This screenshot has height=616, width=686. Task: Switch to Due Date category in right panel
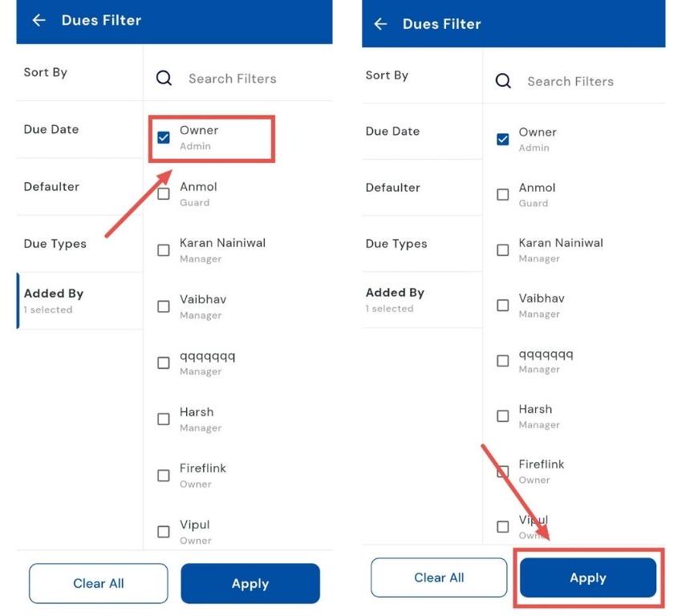(392, 132)
